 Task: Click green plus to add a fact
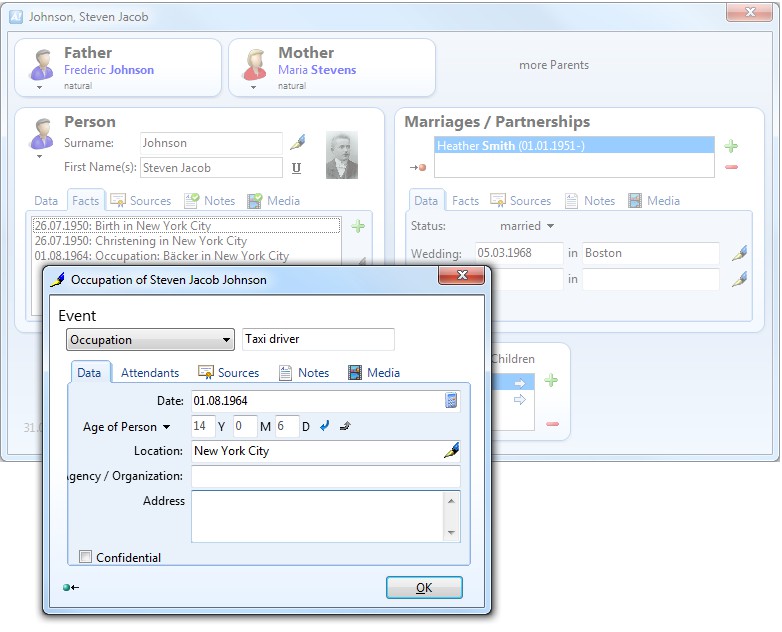pyautogui.click(x=358, y=226)
